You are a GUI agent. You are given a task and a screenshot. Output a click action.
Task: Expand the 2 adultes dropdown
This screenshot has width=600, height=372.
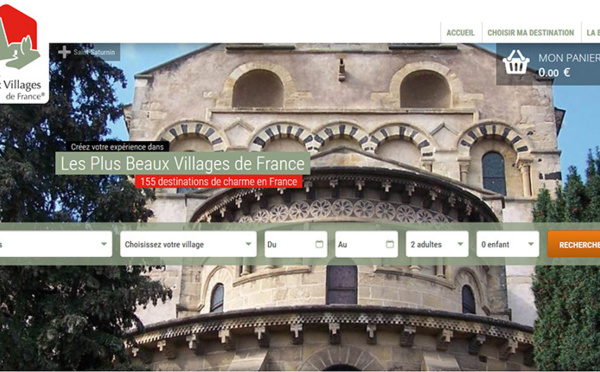click(437, 244)
